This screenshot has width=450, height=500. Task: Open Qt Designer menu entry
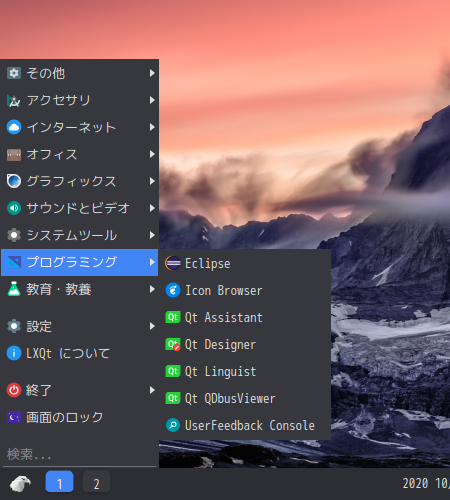click(245, 344)
